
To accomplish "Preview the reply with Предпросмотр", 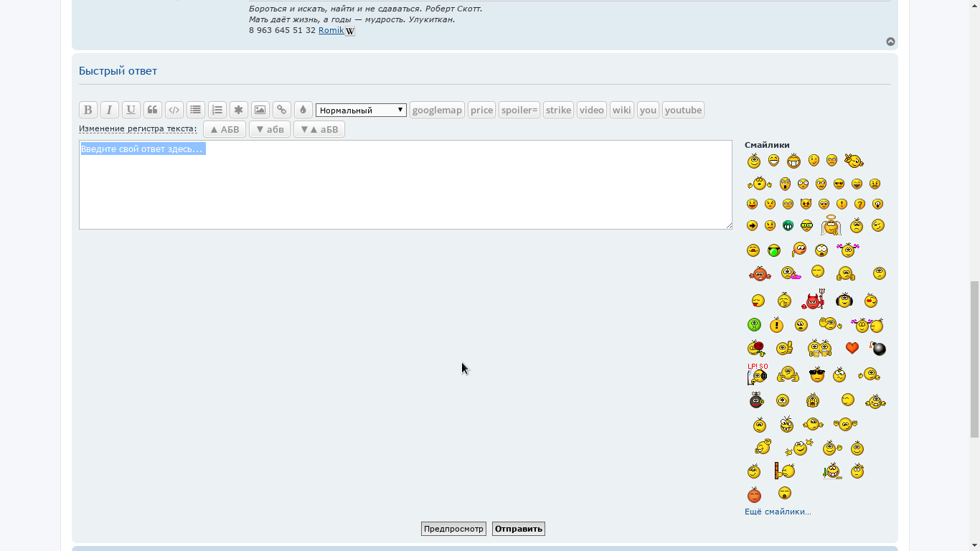I will pyautogui.click(x=453, y=529).
